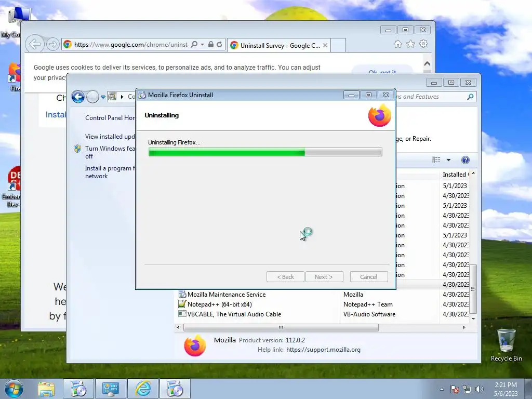This screenshot has height=399, width=532.
Task: Click the support.mozilla.org help link
Action: [323, 350]
